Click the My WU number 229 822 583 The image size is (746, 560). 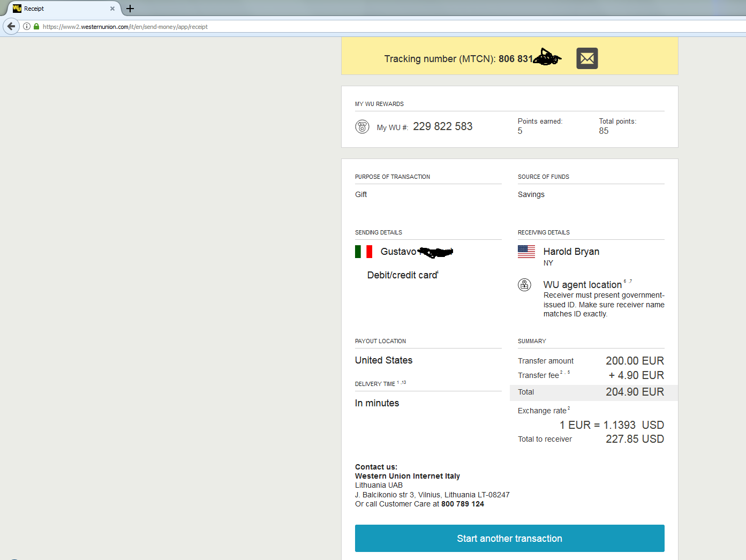point(443,126)
